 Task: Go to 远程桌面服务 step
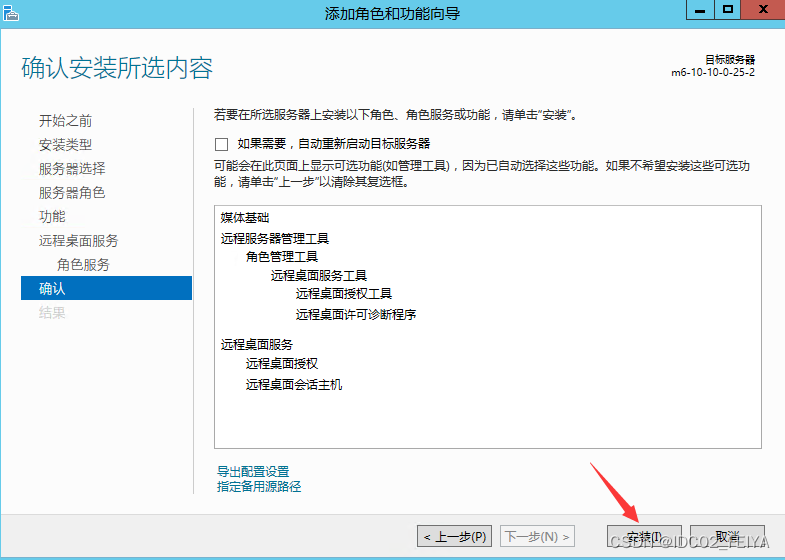click(x=78, y=241)
